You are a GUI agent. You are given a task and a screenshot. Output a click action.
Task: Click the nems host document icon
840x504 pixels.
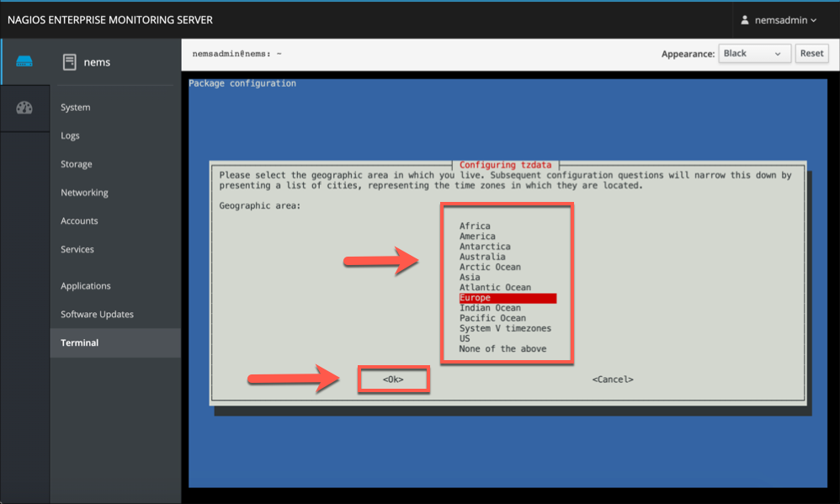coord(69,61)
